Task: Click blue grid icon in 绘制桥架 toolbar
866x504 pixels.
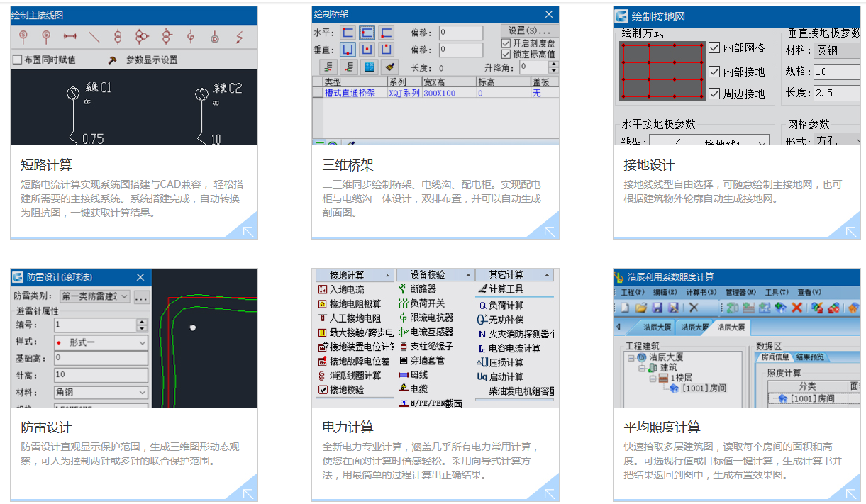Action: (x=369, y=67)
